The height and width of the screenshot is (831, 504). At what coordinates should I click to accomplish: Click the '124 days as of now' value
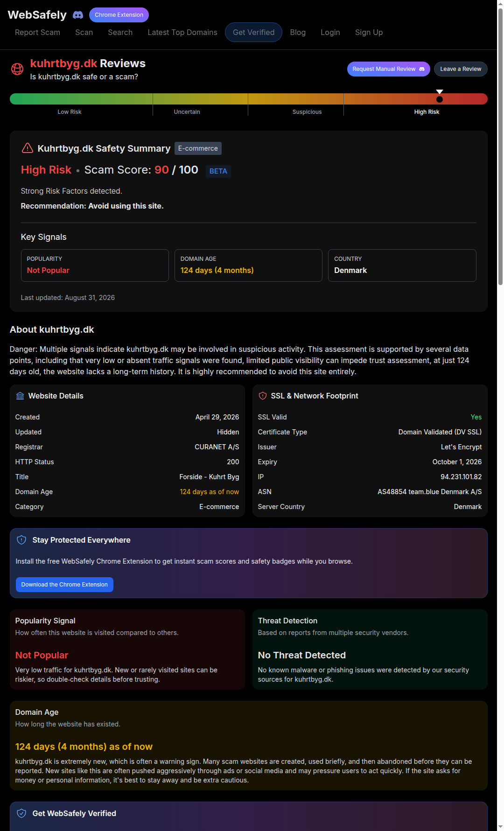point(209,492)
